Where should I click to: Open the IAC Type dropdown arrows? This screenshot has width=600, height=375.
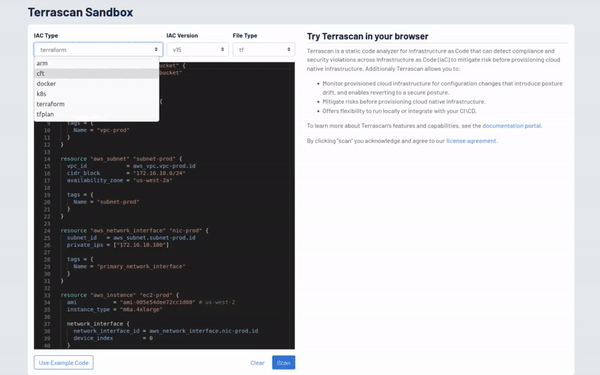click(x=156, y=50)
